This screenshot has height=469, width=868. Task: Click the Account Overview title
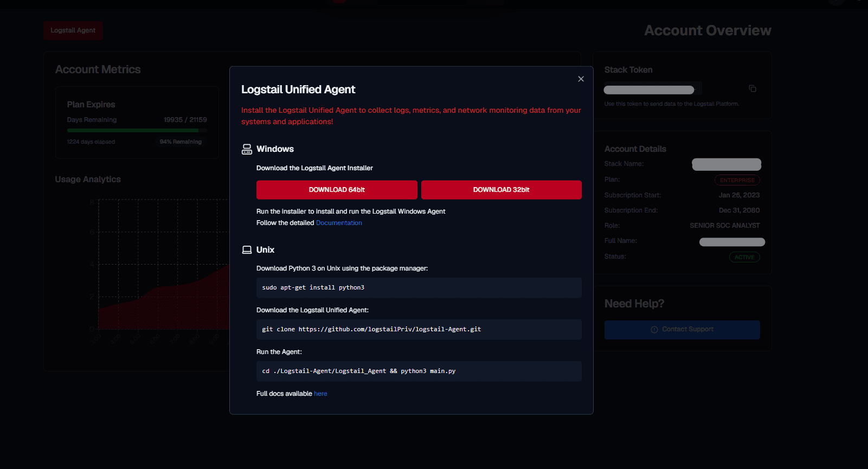[x=708, y=30]
